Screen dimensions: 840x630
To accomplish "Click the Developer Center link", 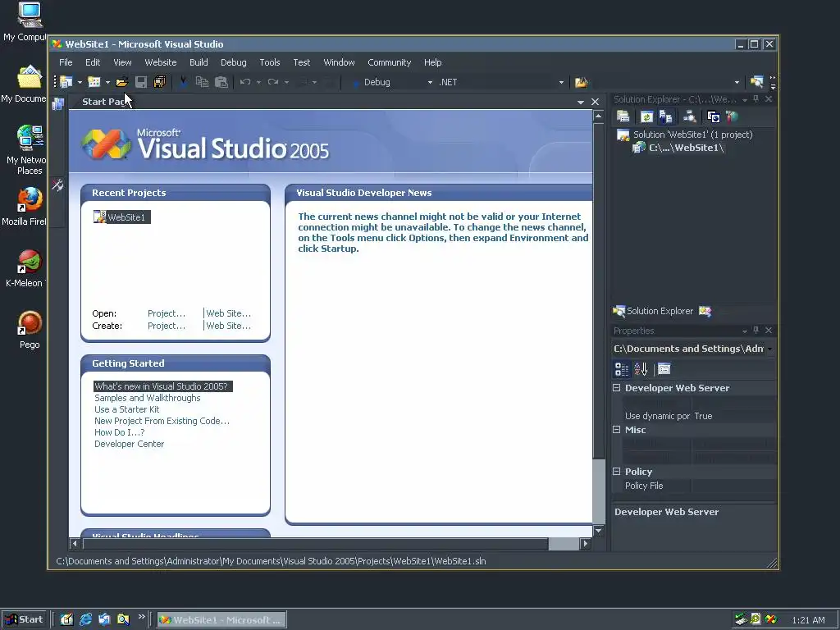I will click(x=129, y=444).
